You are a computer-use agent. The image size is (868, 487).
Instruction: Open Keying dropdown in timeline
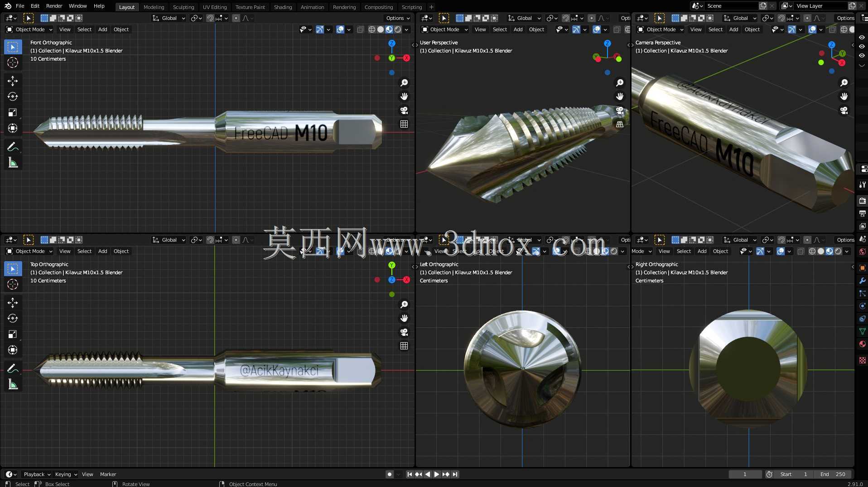[x=66, y=474]
